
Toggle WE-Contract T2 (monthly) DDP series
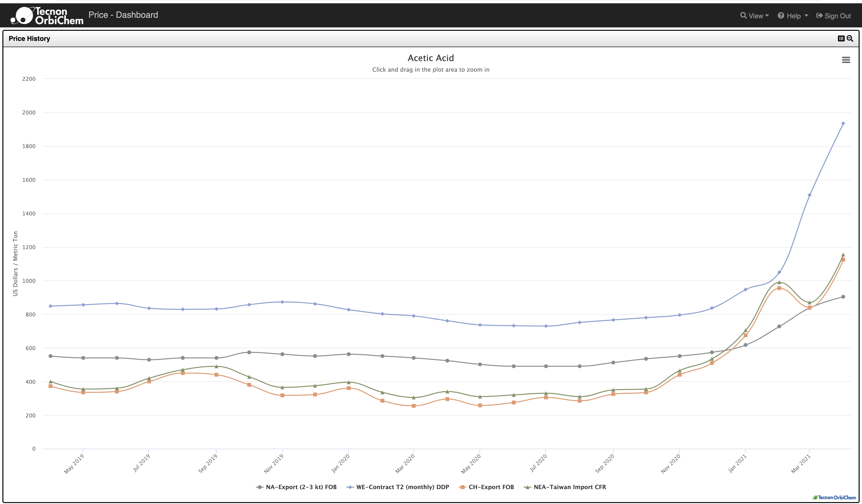click(x=398, y=487)
